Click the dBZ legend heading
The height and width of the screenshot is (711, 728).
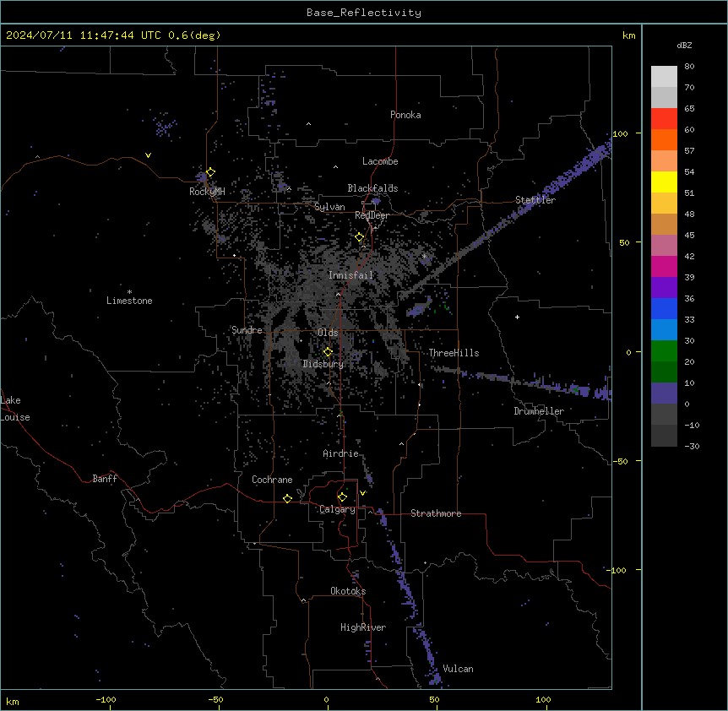(684, 45)
